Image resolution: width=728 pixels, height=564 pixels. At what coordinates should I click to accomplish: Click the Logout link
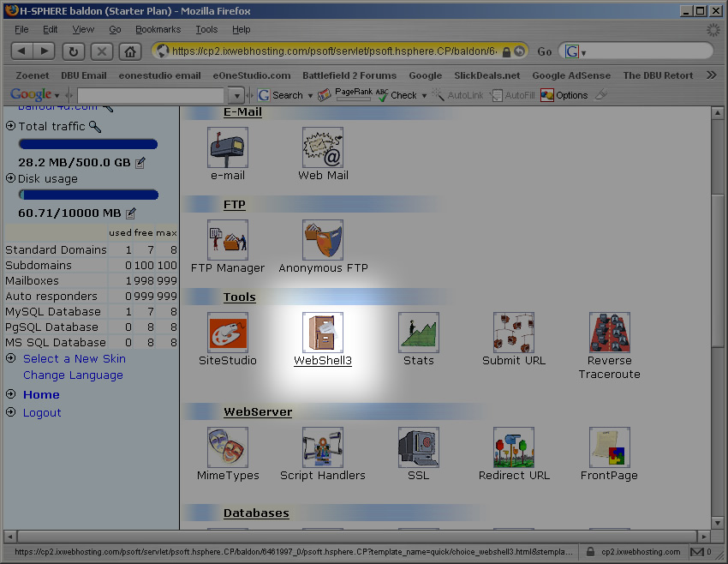[x=42, y=413]
